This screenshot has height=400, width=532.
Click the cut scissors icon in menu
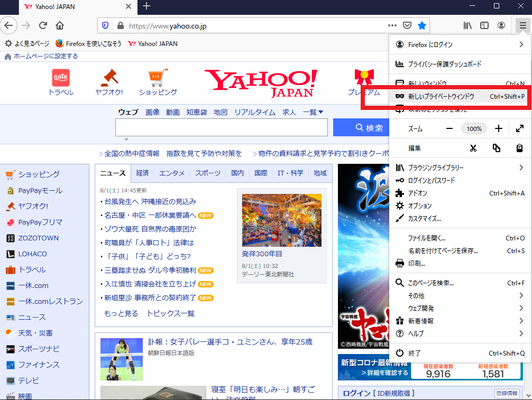pyautogui.click(x=473, y=148)
